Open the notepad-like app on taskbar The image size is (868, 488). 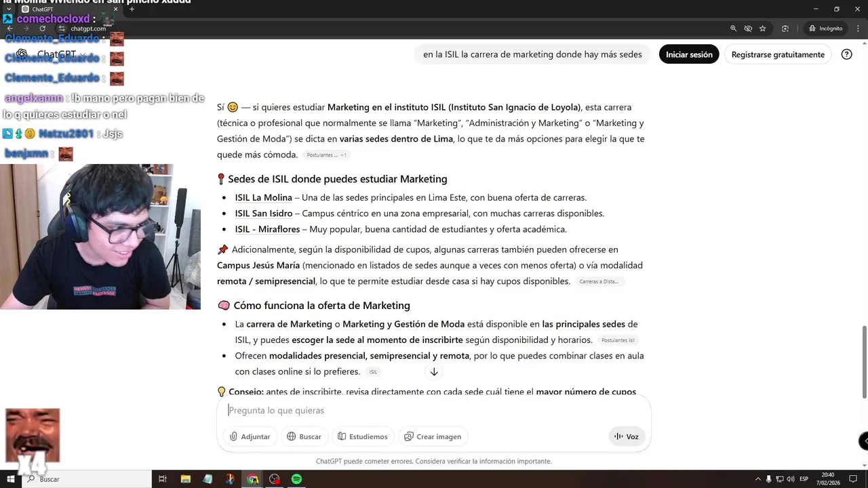[208, 479]
